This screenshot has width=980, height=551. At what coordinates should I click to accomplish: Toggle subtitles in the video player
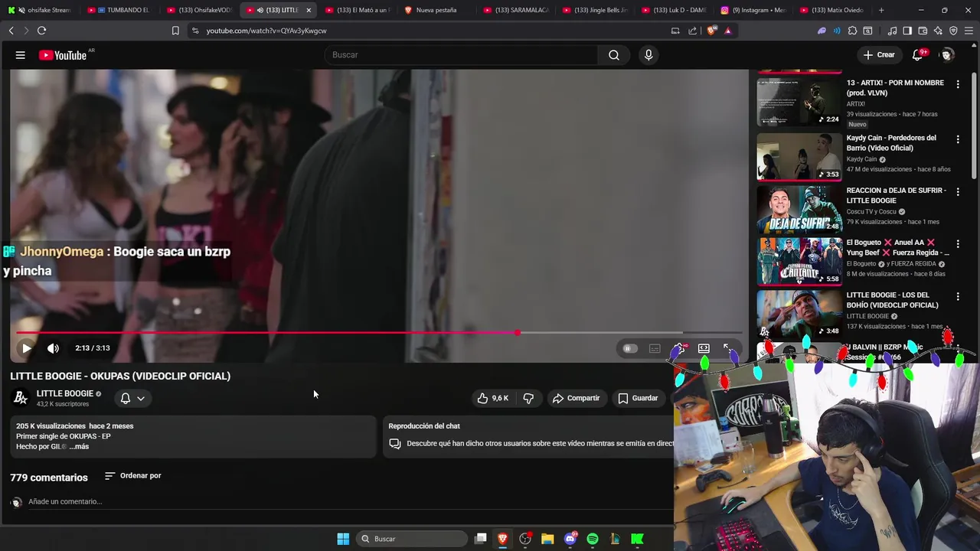(x=655, y=348)
